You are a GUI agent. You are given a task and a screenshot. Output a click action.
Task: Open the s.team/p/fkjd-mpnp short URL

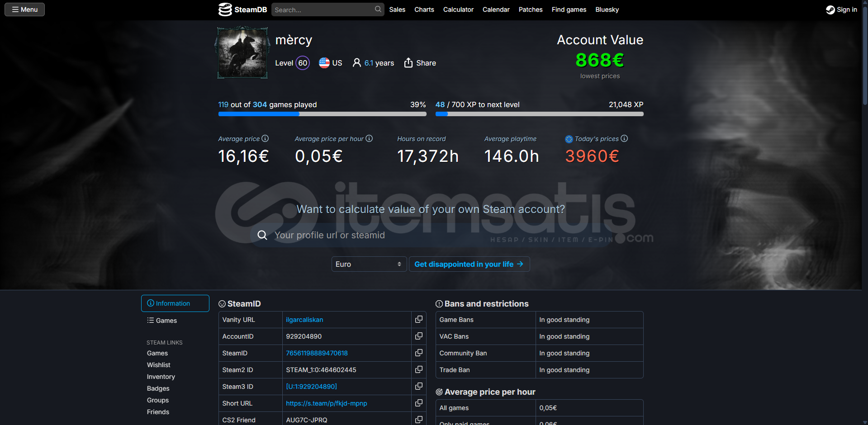(x=327, y=403)
